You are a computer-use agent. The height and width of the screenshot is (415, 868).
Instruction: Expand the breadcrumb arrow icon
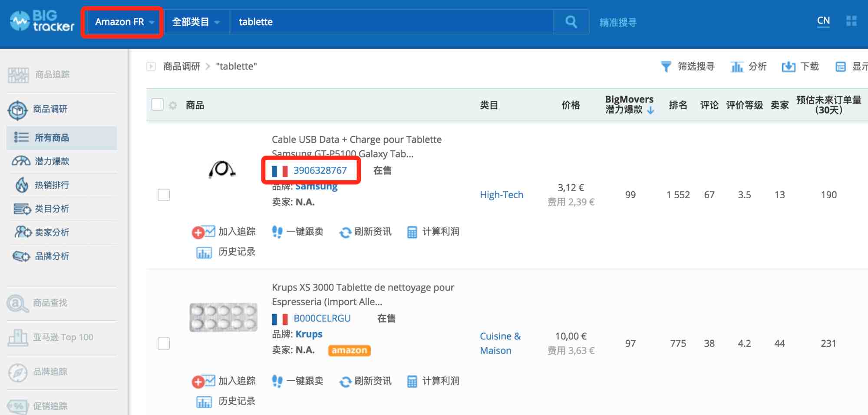pyautogui.click(x=151, y=66)
